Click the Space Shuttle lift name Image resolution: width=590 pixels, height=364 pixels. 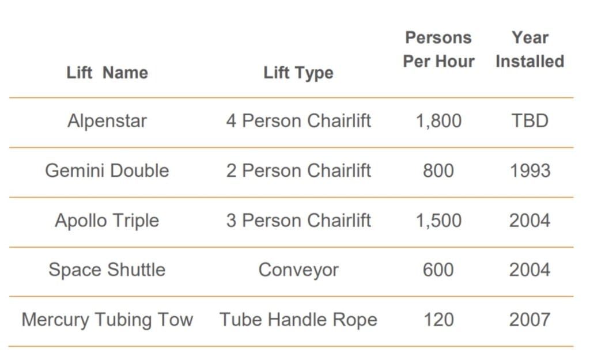pyautogui.click(x=107, y=270)
